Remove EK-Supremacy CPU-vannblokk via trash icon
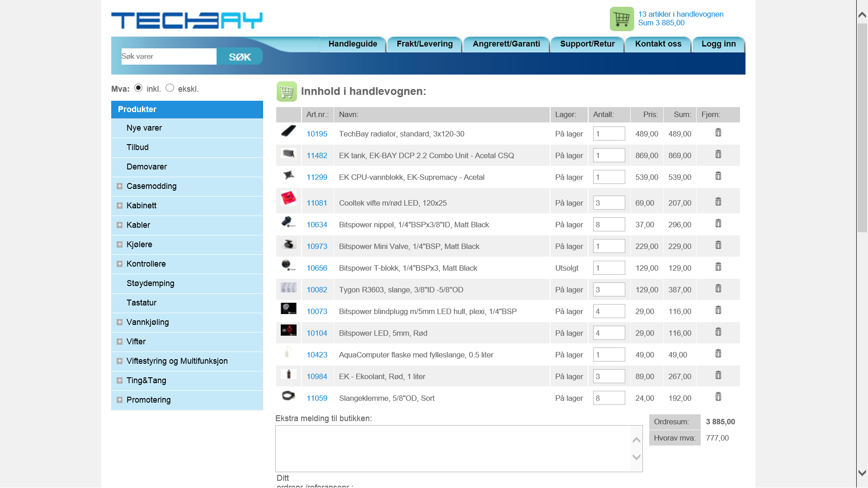 tap(718, 176)
